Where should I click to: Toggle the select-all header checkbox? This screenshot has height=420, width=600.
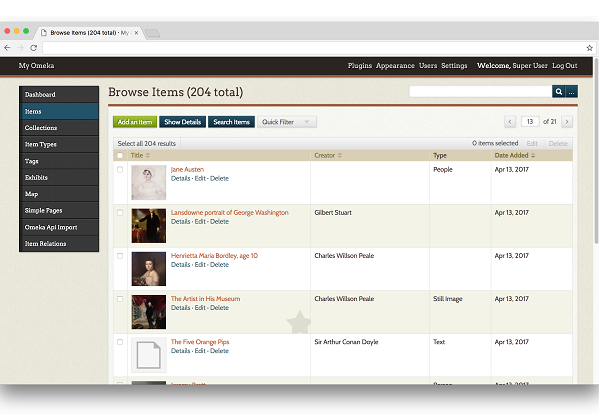tap(120, 155)
